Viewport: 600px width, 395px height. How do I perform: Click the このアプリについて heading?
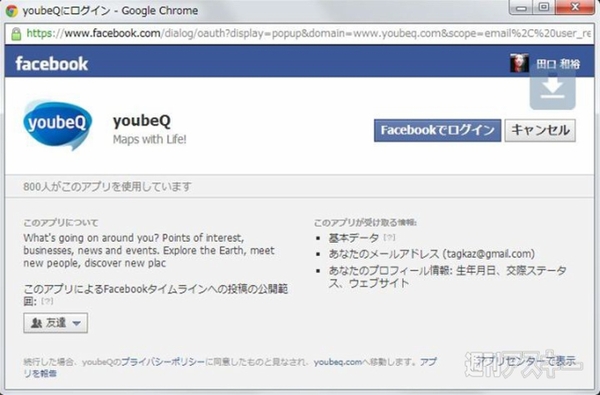61,223
